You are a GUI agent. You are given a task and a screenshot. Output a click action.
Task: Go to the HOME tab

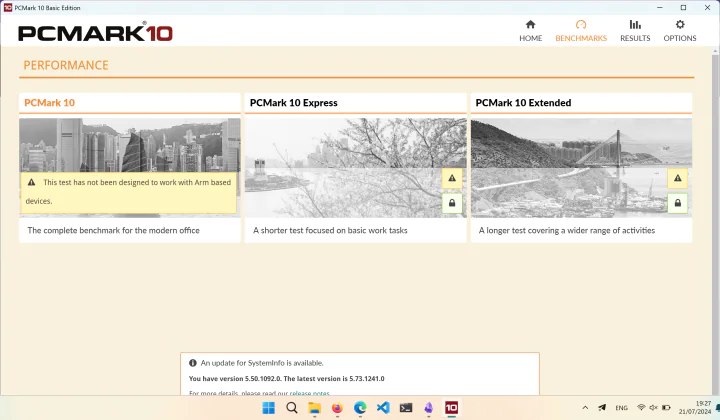(x=530, y=31)
